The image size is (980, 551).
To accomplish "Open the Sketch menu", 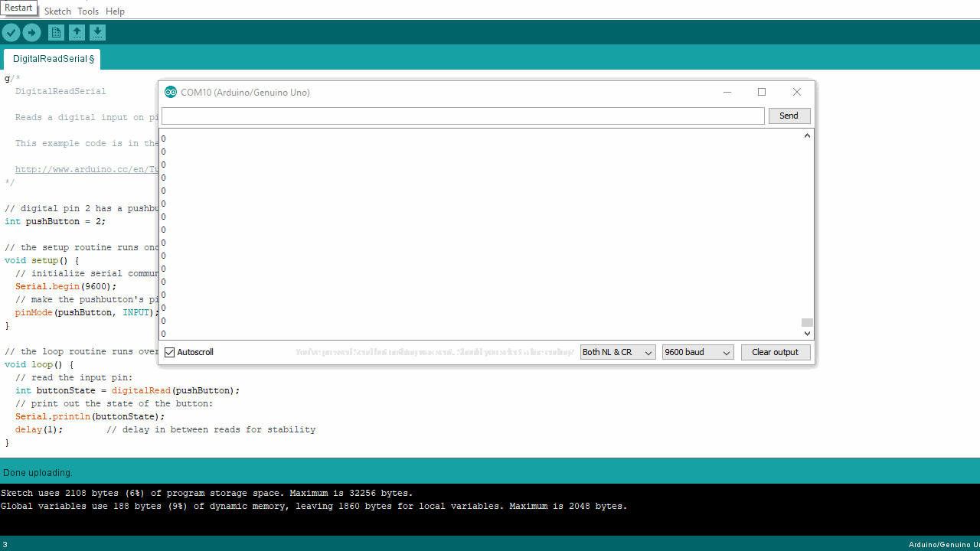I will pyautogui.click(x=57, y=11).
